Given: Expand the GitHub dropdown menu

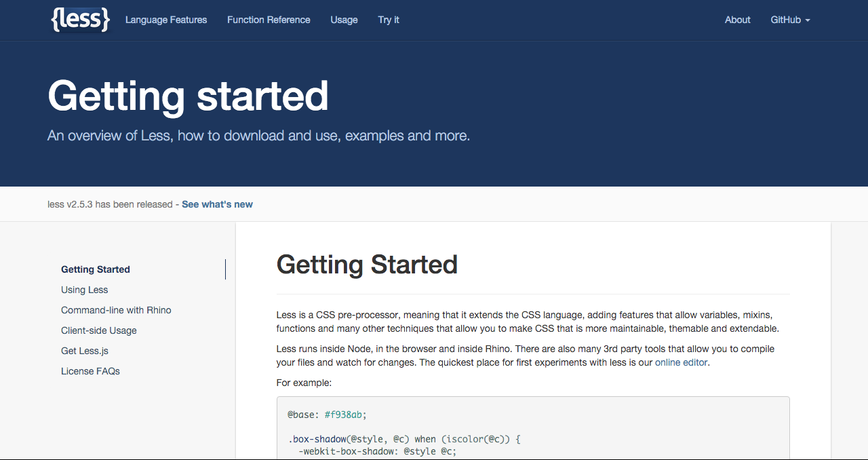Looking at the screenshot, I should (x=790, y=20).
